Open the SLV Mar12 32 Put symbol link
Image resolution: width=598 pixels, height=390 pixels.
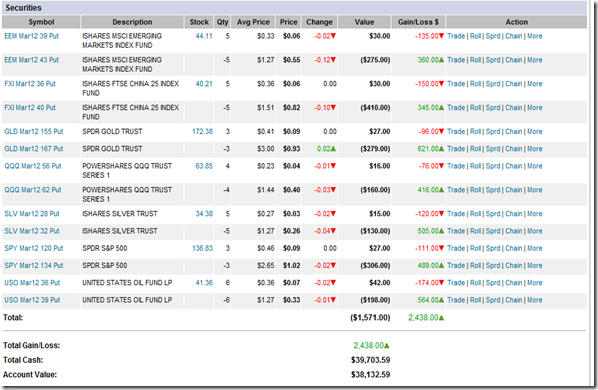(32, 231)
